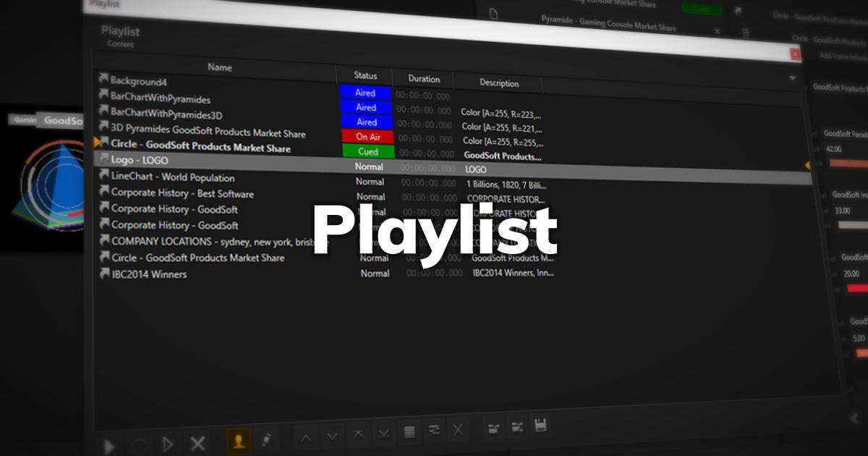868x456 pixels.
Task: Click the document icon in background window
Action: tap(493, 14)
